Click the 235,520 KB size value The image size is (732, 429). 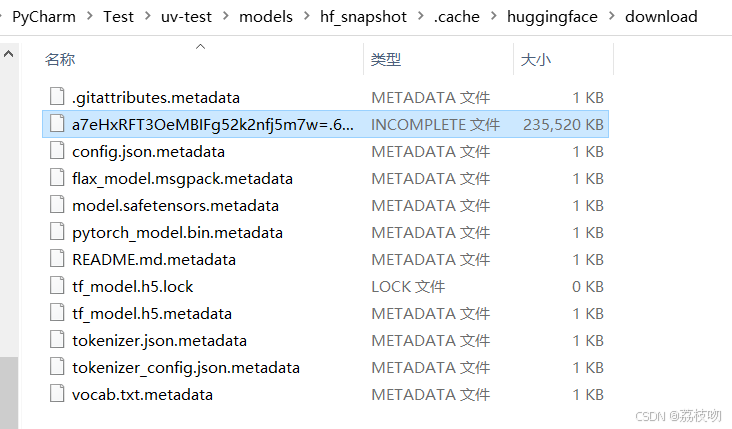point(563,125)
